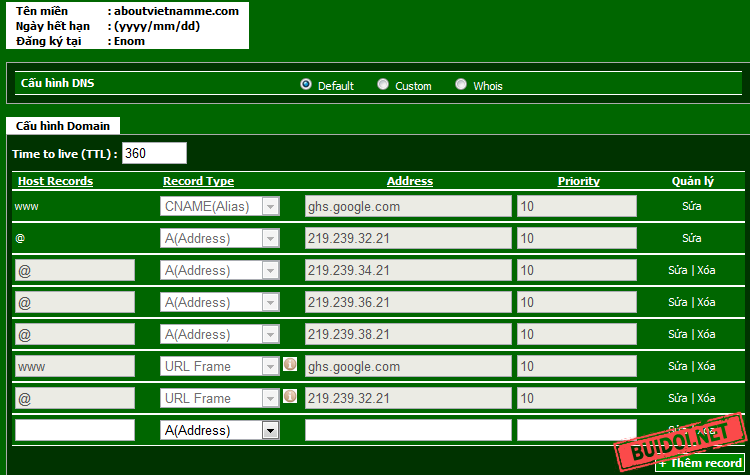Click the Time to live (TTL) field
Image resolution: width=750 pixels, height=475 pixels.
coord(154,153)
